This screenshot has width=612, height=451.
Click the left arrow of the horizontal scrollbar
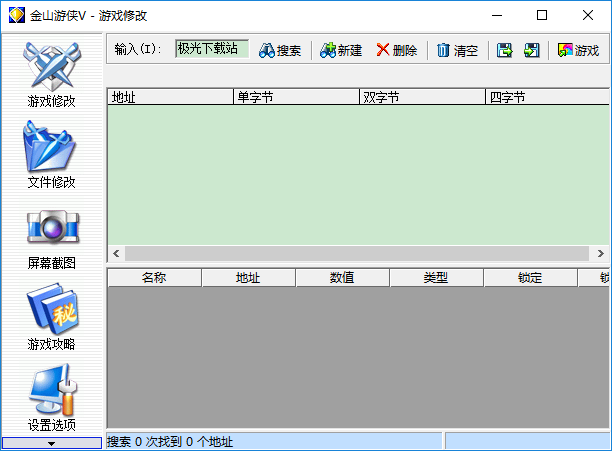coord(116,254)
